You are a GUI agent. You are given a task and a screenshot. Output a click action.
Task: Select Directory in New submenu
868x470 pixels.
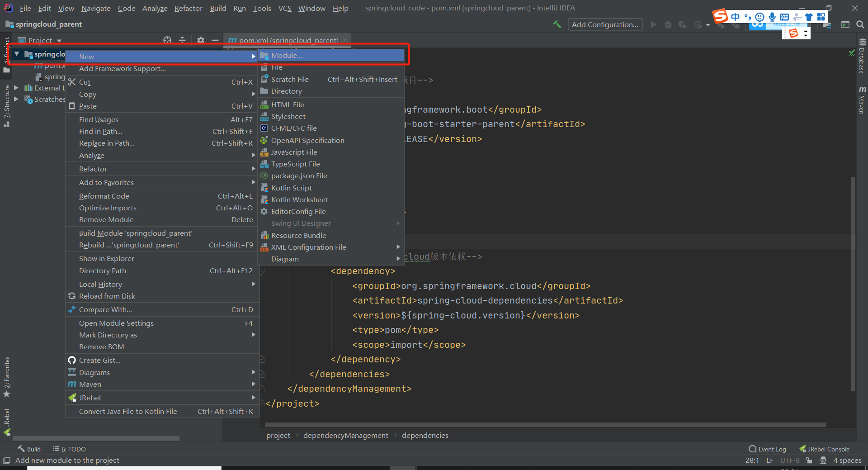[x=331, y=91]
